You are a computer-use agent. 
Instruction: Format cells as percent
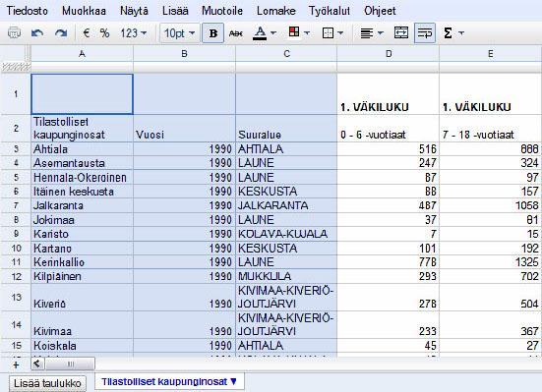(x=104, y=33)
